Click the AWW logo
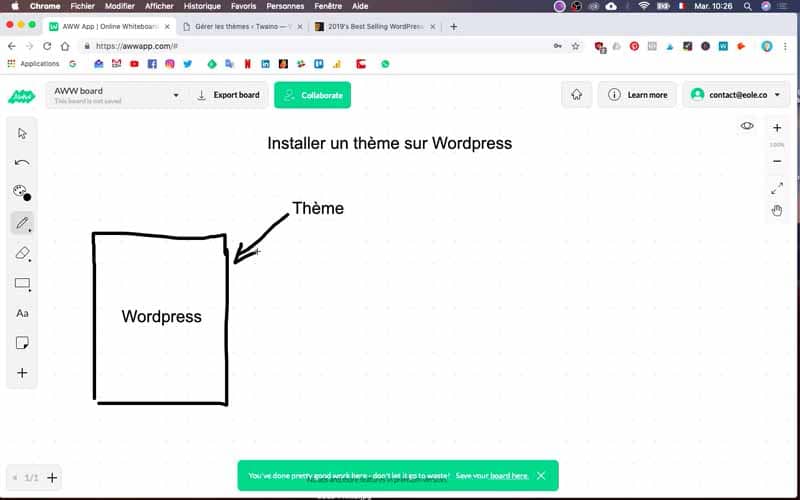Viewport: 800px width, 500px height. point(21,96)
